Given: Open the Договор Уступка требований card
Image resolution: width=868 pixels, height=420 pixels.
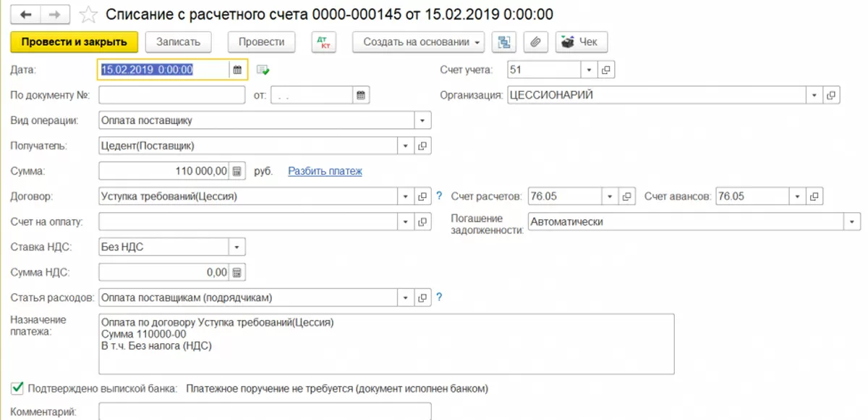Looking at the screenshot, I should coord(423,196).
